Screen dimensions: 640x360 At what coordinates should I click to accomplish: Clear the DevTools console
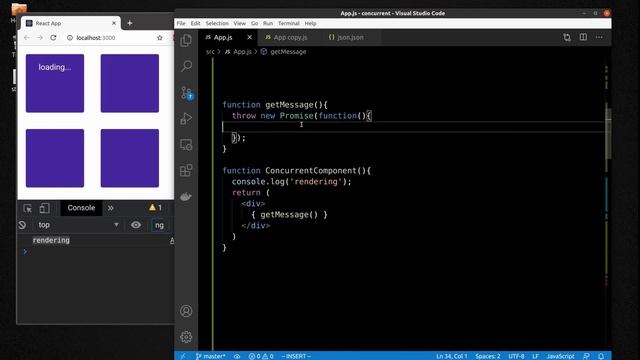pyautogui.click(x=22, y=225)
